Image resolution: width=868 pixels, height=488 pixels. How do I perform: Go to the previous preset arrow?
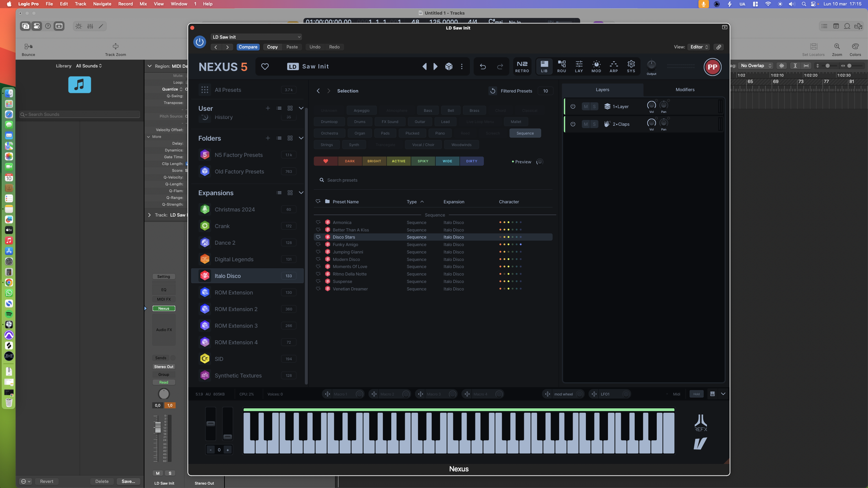pyautogui.click(x=424, y=66)
